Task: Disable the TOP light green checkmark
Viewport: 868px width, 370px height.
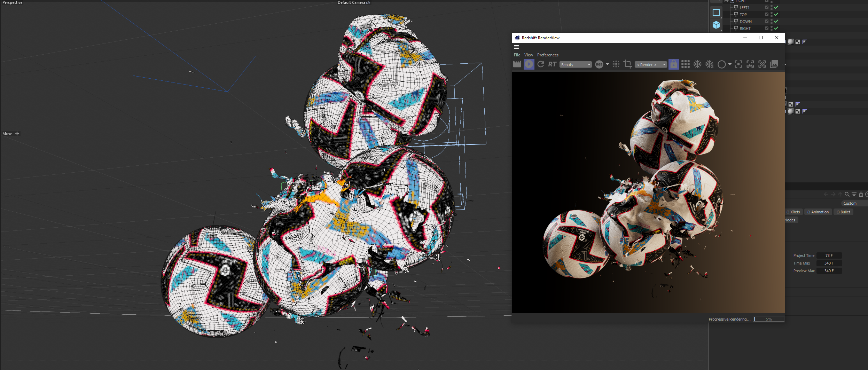Action: [x=776, y=14]
